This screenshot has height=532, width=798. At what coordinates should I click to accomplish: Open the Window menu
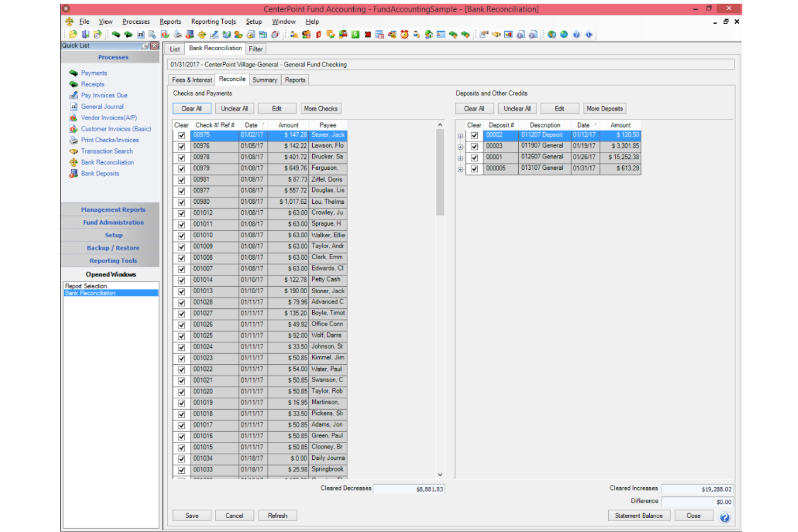tap(284, 22)
